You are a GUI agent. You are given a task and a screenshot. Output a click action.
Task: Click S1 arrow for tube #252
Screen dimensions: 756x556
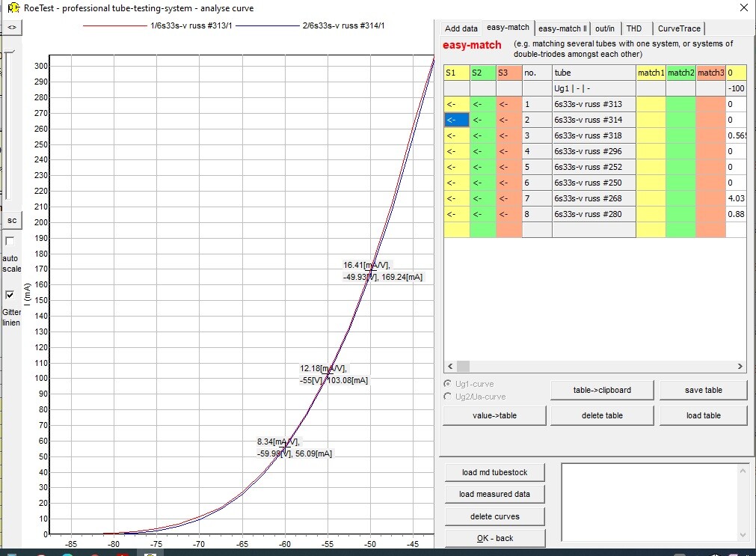pos(457,167)
